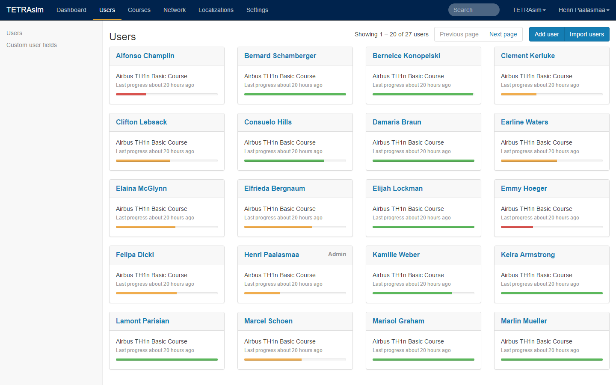Screen dimensions: 616x385
Task: Click the TETRAsim logo
Action: click(25, 10)
